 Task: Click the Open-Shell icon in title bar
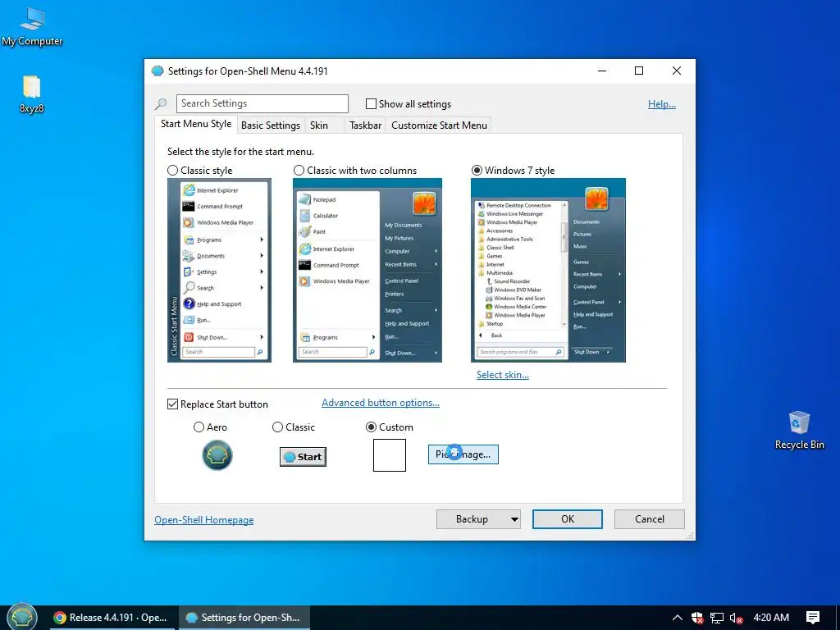[157, 71]
